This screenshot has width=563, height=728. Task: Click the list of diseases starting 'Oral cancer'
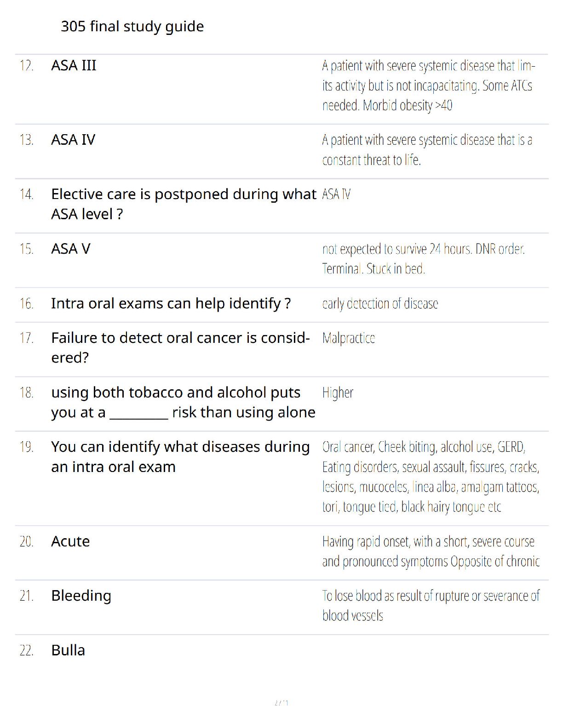431,477
